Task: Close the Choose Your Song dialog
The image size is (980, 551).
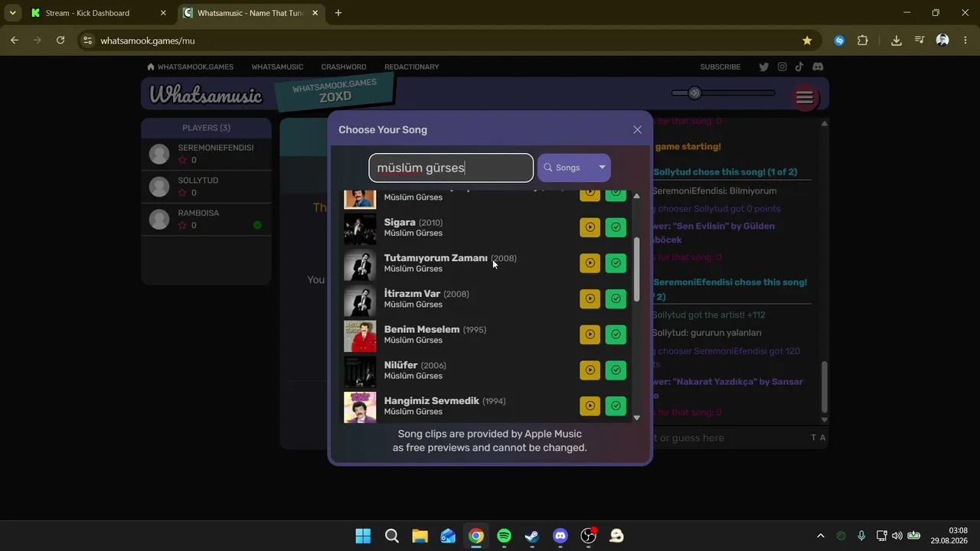Action: tap(637, 130)
